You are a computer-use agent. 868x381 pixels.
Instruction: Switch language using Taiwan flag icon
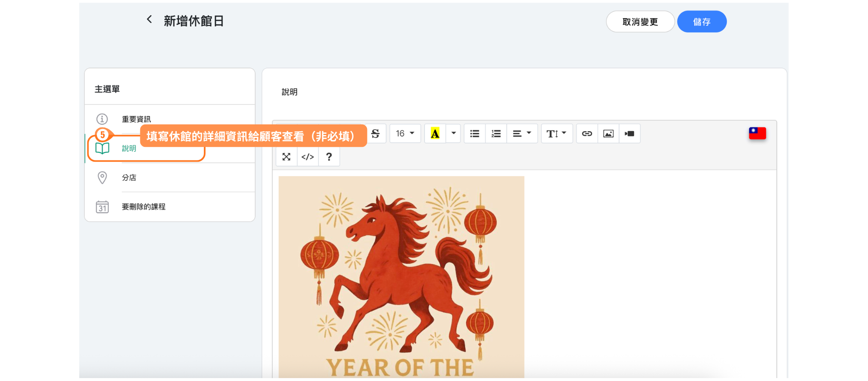[757, 133]
